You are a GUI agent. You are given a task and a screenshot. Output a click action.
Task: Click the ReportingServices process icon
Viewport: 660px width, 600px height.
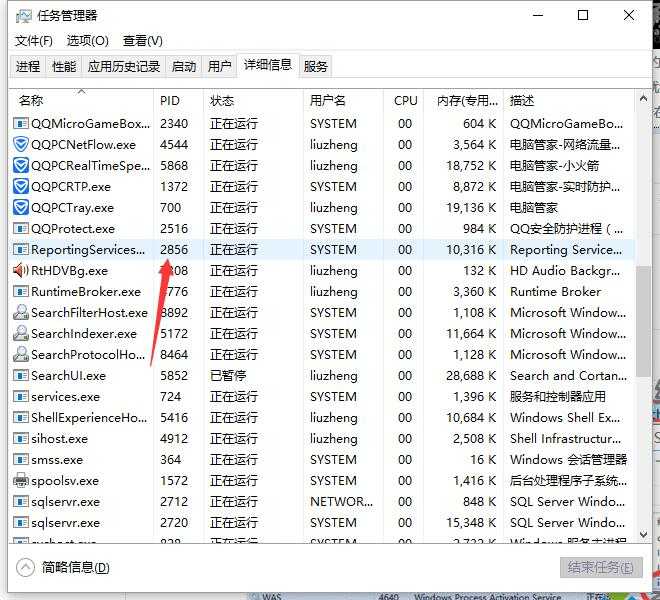(21, 250)
